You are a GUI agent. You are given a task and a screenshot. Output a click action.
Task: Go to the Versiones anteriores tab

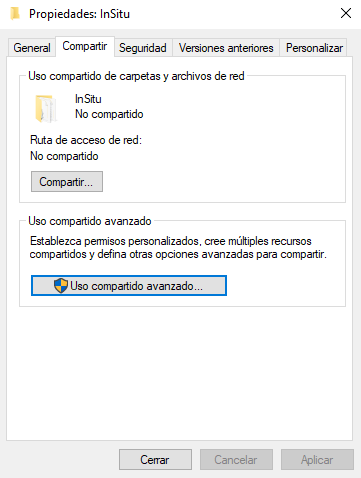[226, 48]
